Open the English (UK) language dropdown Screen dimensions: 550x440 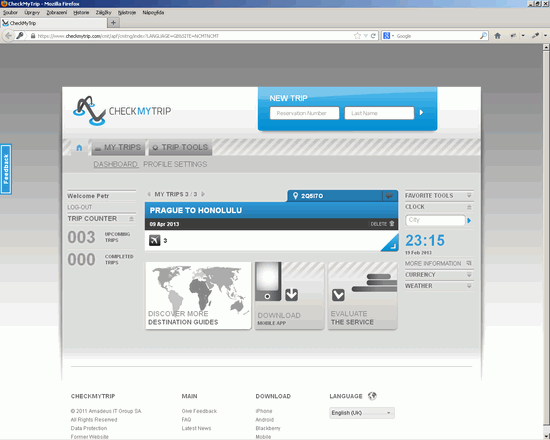click(x=362, y=413)
